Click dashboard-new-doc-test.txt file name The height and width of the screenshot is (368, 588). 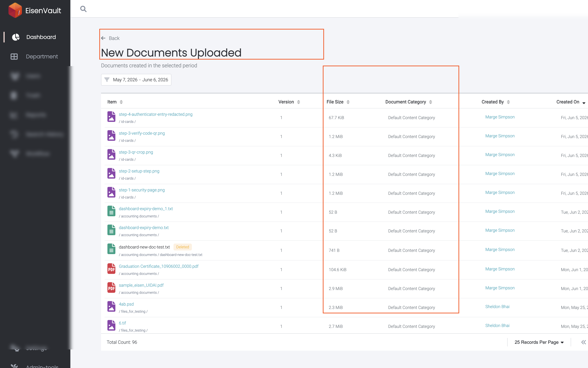point(144,247)
